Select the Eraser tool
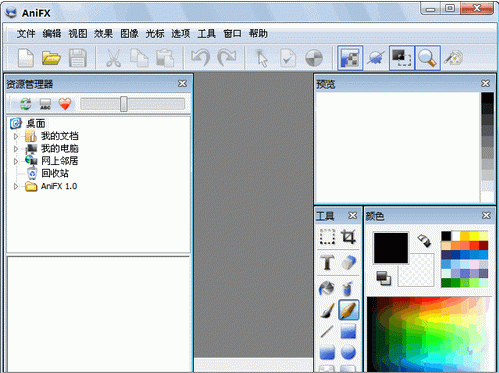Viewport: 499px width, 373px height. 348,262
